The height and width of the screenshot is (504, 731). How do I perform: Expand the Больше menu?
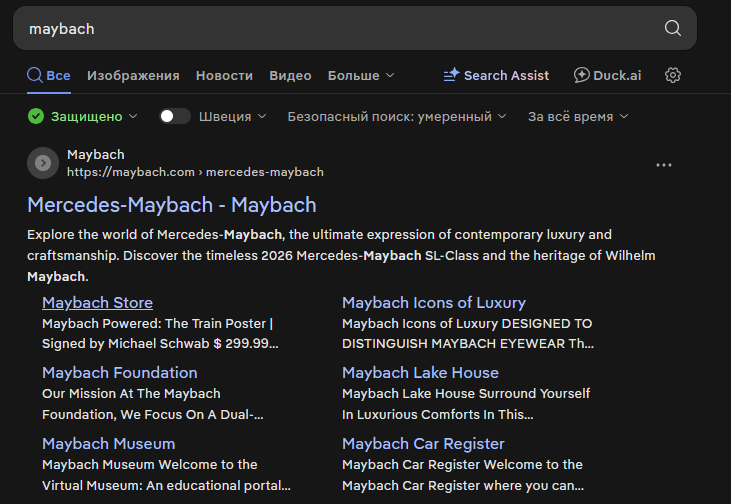point(361,75)
